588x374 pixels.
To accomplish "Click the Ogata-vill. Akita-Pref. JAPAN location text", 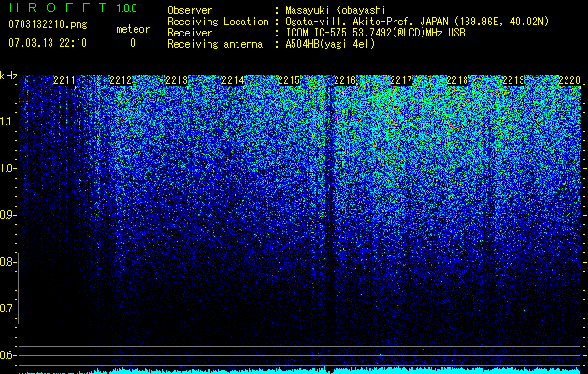I will tap(417, 22).
